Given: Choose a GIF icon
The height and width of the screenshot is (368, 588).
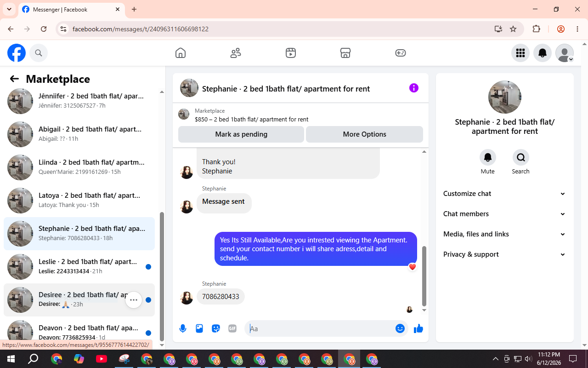Looking at the screenshot, I should click(x=232, y=328).
